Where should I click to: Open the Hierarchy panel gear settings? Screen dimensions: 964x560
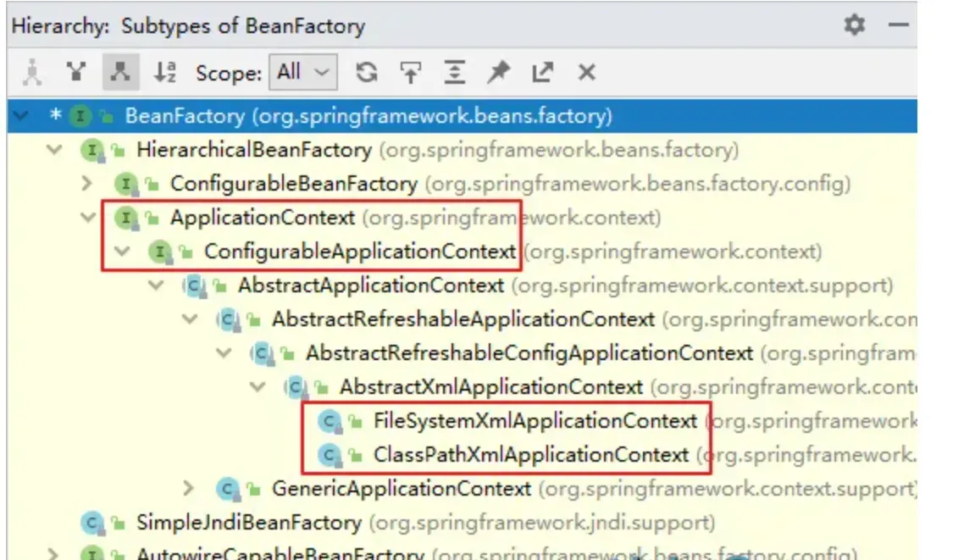pos(854,25)
